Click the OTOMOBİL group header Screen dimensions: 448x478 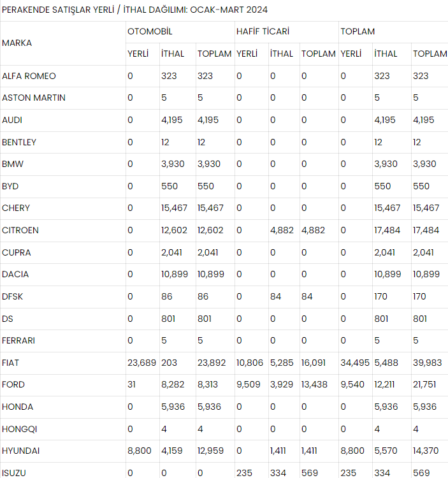coord(150,32)
